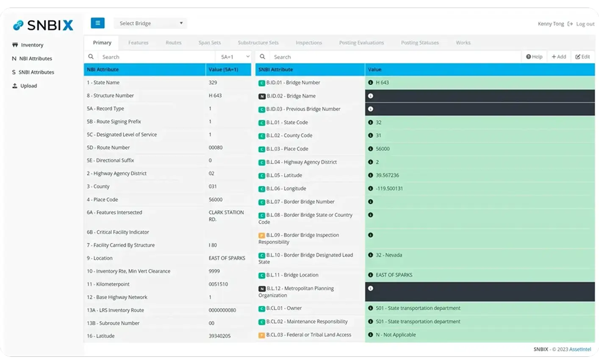Click the 0051510 kilometerpoint value
The width and height of the screenshot is (599, 364).
pyautogui.click(x=218, y=284)
